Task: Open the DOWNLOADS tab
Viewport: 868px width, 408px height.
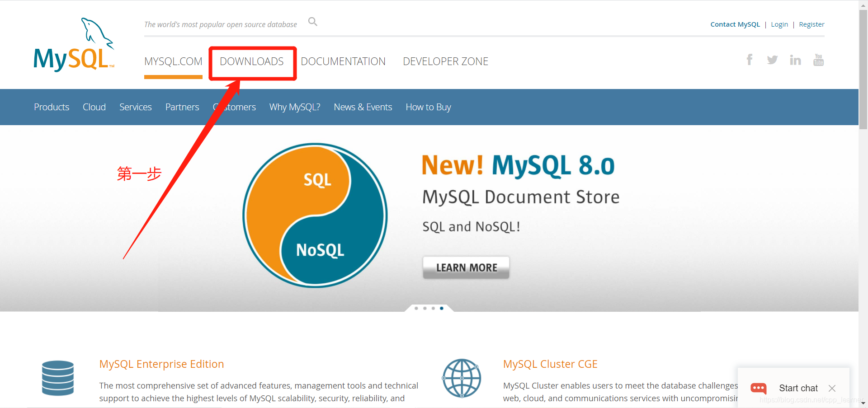Action: pos(252,61)
